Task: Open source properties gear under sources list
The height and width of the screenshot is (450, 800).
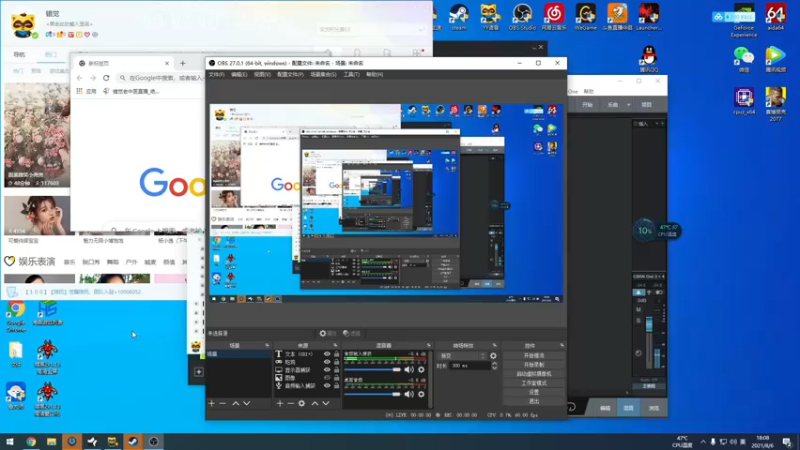Action: [302, 404]
